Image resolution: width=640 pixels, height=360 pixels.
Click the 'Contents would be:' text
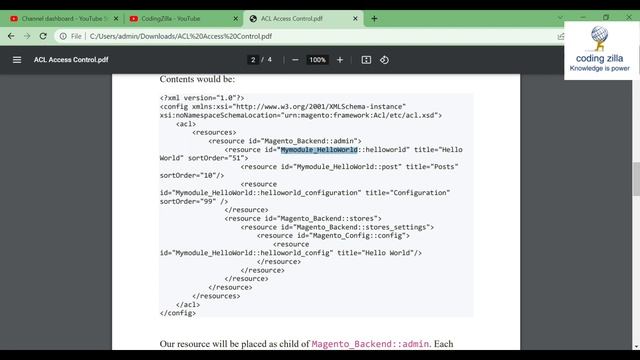pyautogui.click(x=197, y=79)
